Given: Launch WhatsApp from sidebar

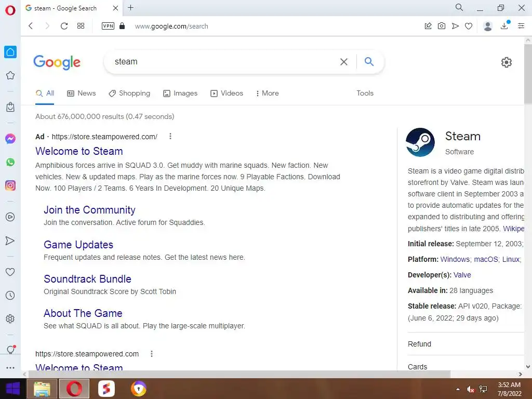Looking at the screenshot, I should 10,162.
